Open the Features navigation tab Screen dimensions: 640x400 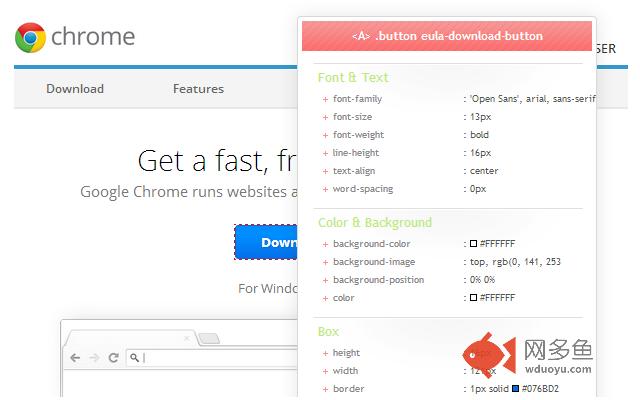point(198,89)
